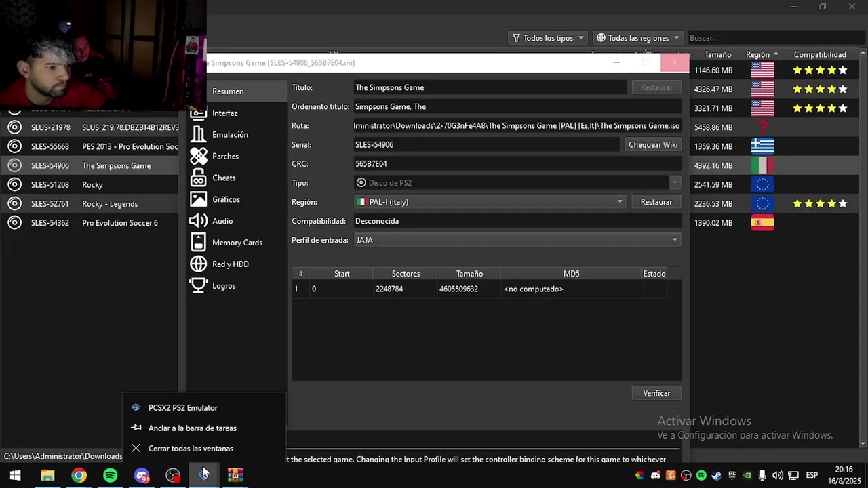Click the Logros trophy icon
Image resolution: width=868 pixels, height=488 pixels.
pos(199,286)
